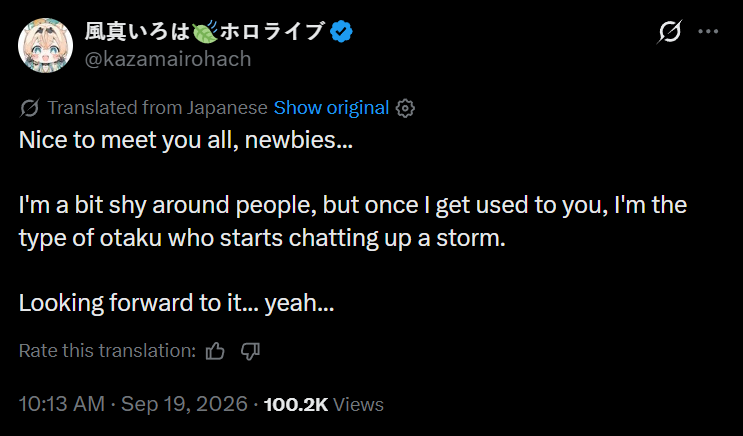This screenshot has width=743, height=436.
Task: Open the Grok explain icon at top right
Action: [x=670, y=32]
